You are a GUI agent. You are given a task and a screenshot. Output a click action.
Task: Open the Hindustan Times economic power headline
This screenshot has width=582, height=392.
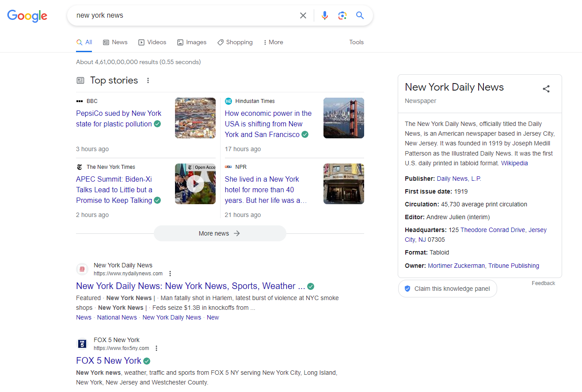tap(268, 124)
